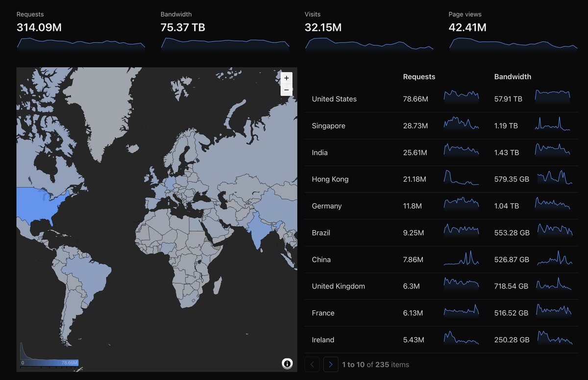Click the China requests sparkline
The height and width of the screenshot is (380, 588).
point(462,258)
